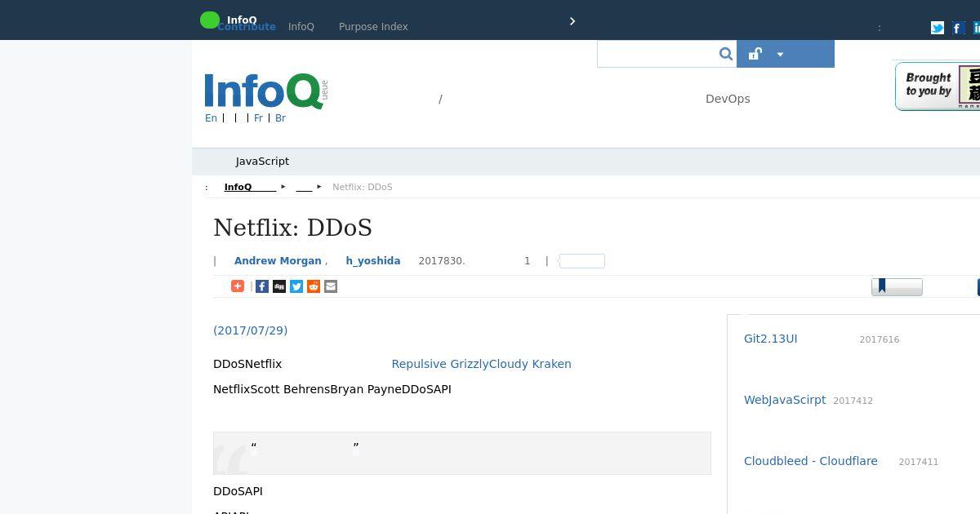Screen dimensions: 980x514
Task: Share article by email envelope icon
Action: 331,286
